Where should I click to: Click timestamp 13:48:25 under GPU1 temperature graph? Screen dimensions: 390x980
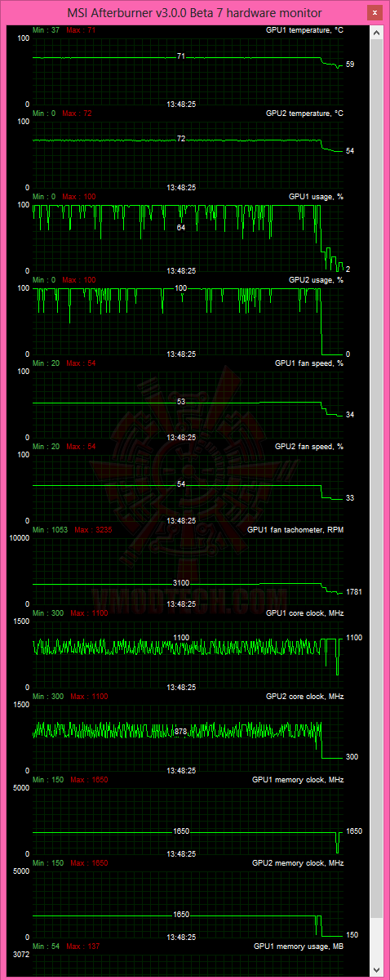181,104
